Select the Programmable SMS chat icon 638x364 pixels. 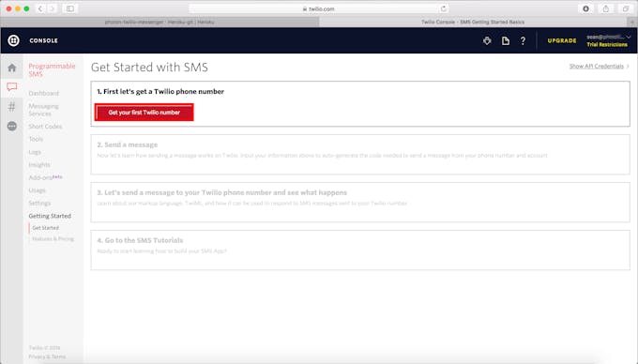(12, 86)
